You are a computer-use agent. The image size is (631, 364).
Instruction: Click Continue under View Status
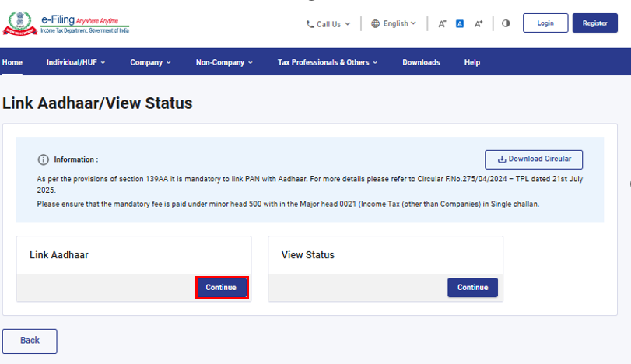tap(472, 288)
